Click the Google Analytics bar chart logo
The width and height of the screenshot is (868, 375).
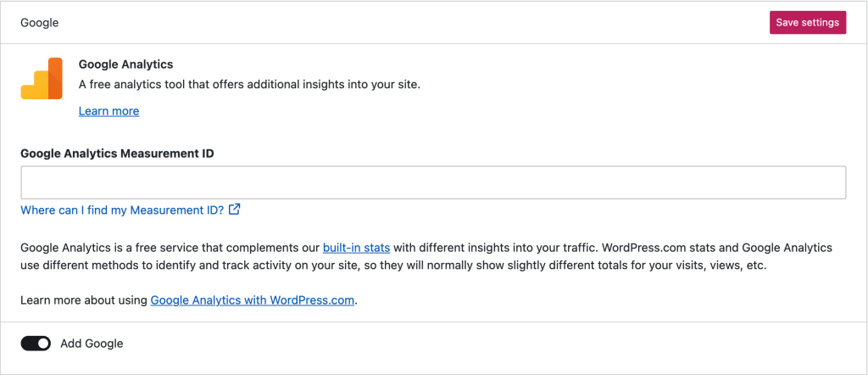42,79
